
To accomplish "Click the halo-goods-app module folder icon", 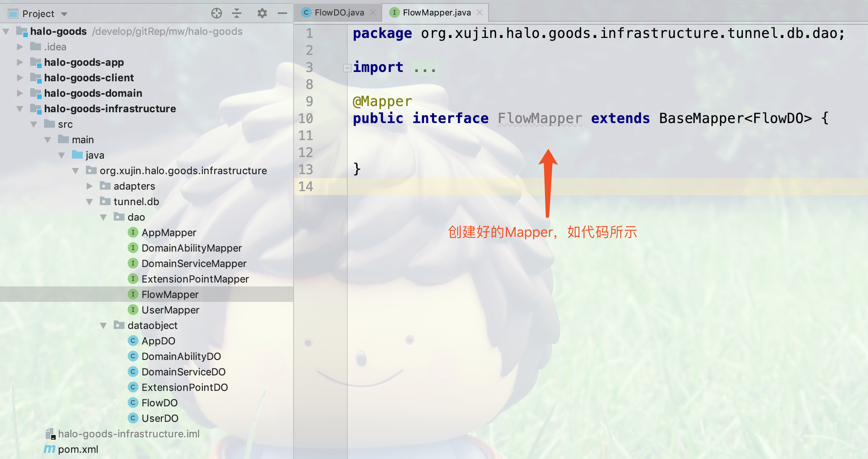I will tap(36, 62).
